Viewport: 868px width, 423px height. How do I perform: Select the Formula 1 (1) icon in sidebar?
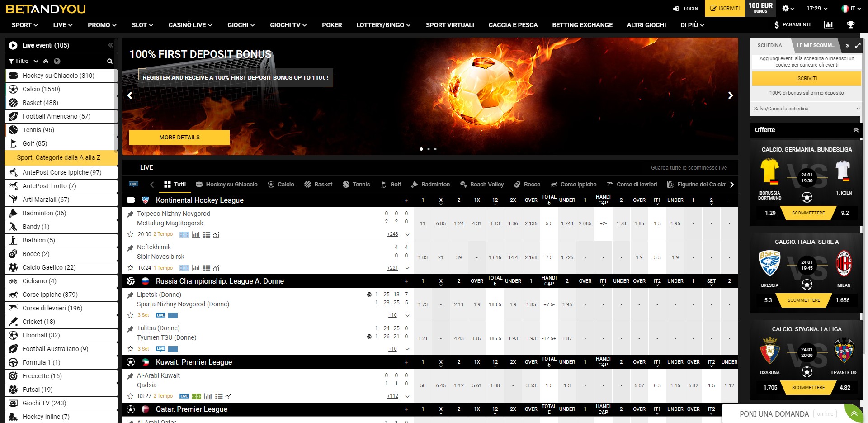13,362
